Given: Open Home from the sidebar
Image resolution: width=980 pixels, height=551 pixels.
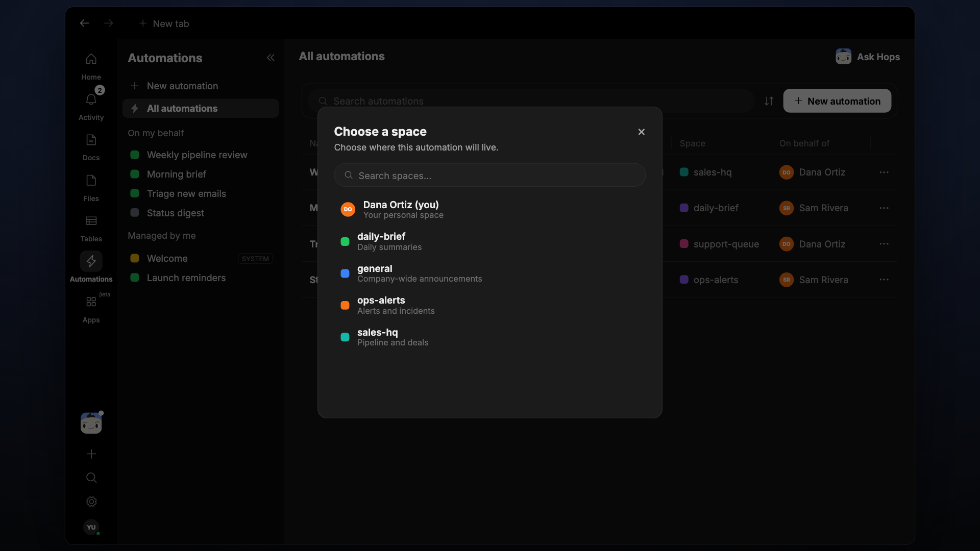Looking at the screenshot, I should (91, 66).
